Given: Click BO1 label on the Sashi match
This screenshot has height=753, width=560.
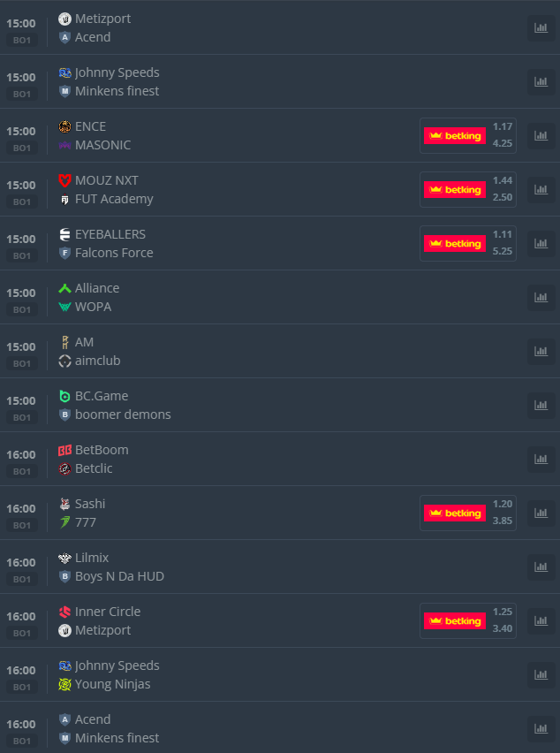Looking at the screenshot, I should [x=22, y=526].
